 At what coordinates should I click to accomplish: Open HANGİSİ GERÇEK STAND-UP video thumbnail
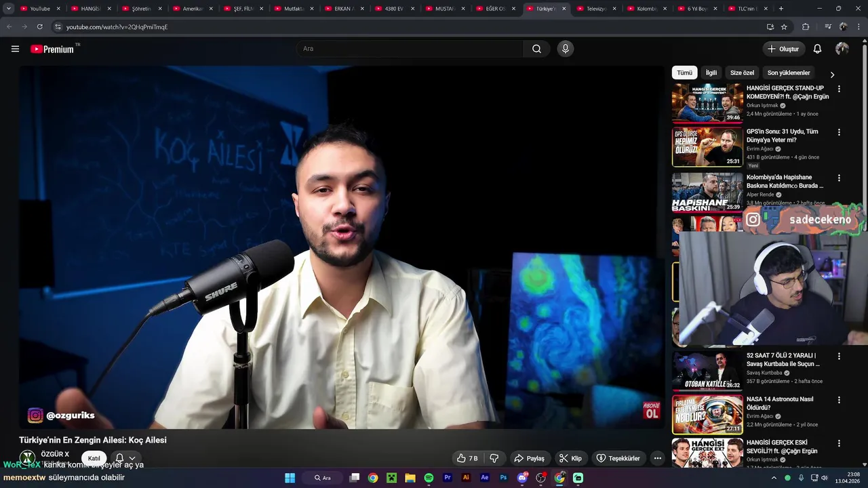[707, 103]
